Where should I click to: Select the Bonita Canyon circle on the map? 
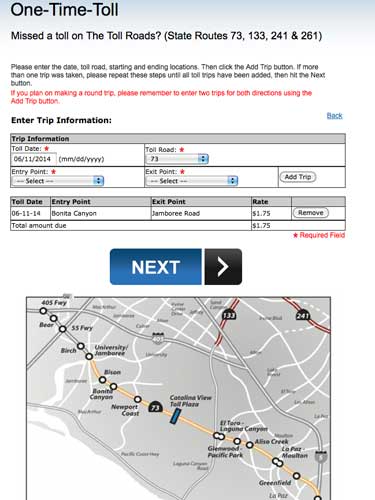click(x=113, y=386)
